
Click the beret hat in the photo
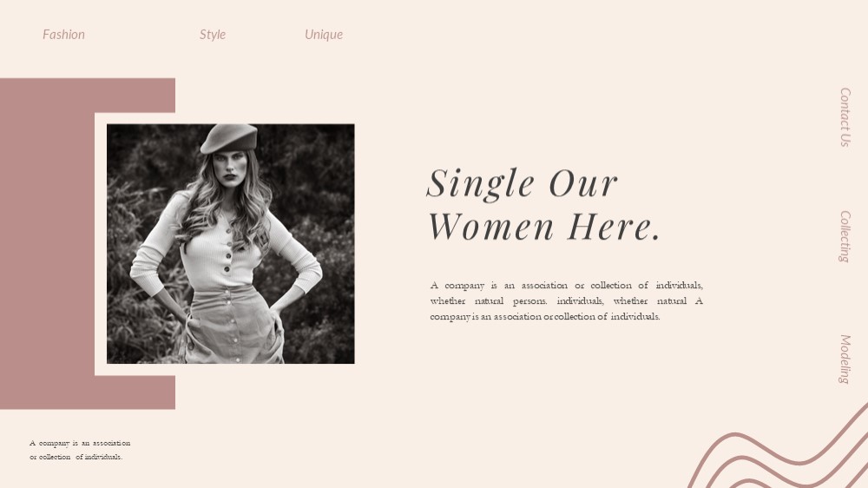click(228, 138)
